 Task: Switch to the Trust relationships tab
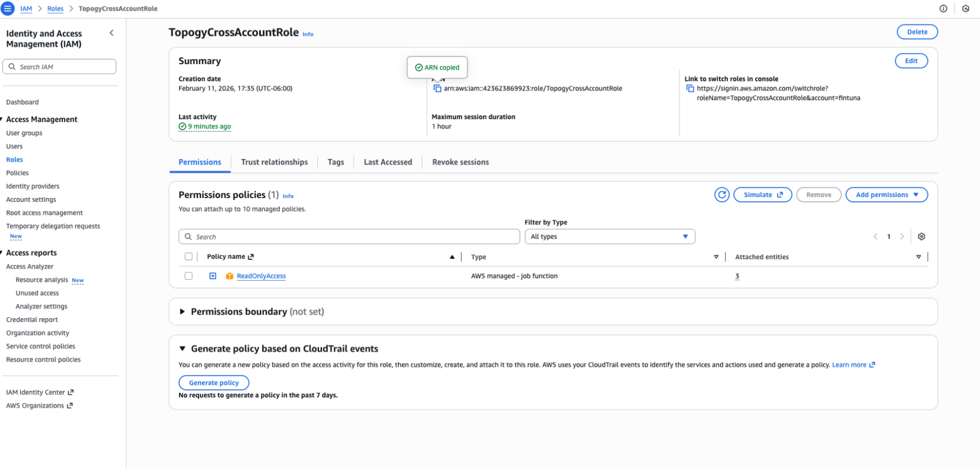[x=274, y=162]
